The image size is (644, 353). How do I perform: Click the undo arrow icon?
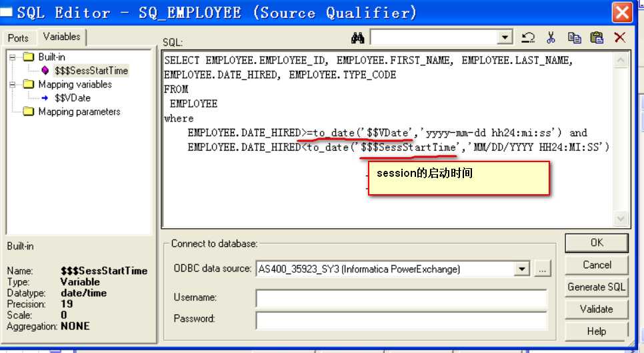[x=528, y=38]
